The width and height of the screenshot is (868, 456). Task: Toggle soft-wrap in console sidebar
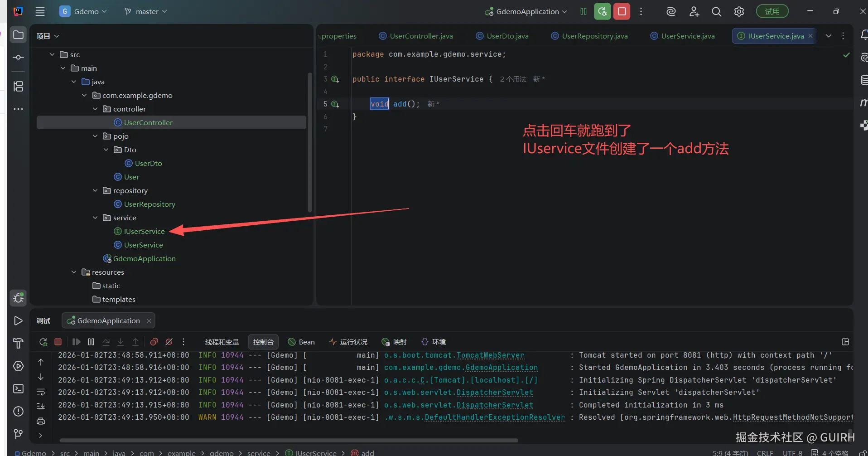(x=41, y=392)
